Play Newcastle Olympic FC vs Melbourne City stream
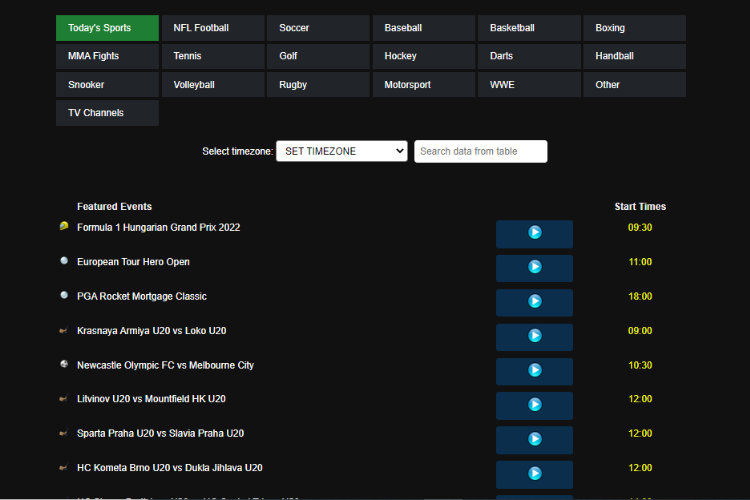This screenshot has width=750, height=500. coord(534,371)
